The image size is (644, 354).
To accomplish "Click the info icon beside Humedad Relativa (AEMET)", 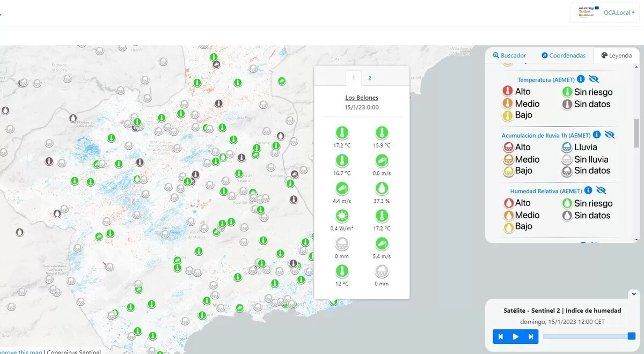I will pyautogui.click(x=588, y=190).
